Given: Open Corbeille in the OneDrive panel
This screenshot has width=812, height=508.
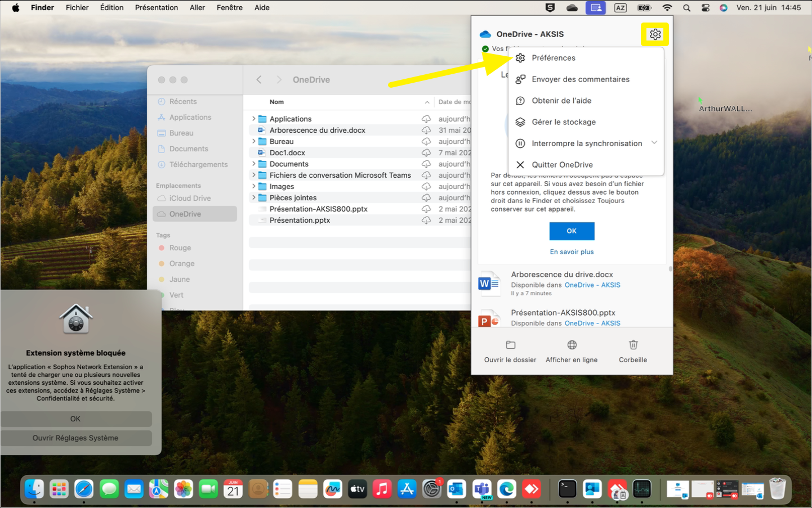Looking at the screenshot, I should (633, 352).
